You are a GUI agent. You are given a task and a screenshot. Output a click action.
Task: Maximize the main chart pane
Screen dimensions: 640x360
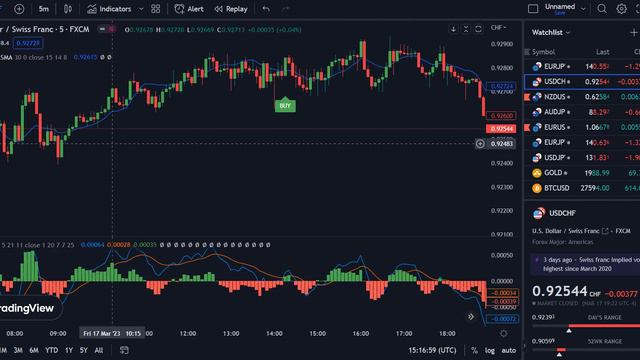478,29
